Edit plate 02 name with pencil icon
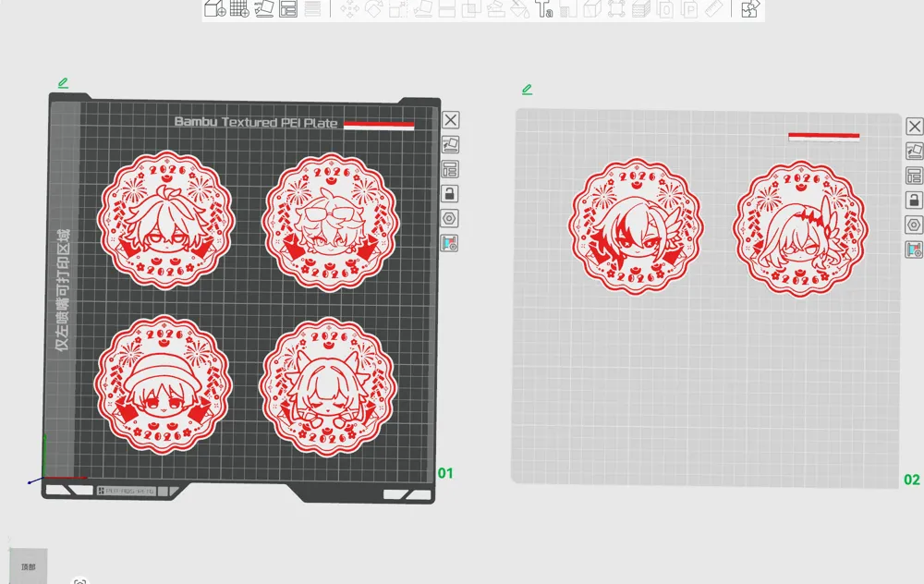This screenshot has width=924, height=584. [x=527, y=90]
